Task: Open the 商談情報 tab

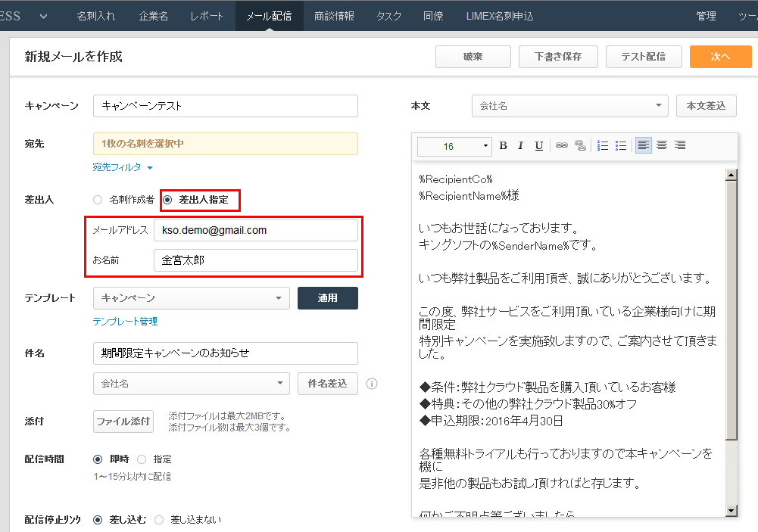Action: click(334, 16)
